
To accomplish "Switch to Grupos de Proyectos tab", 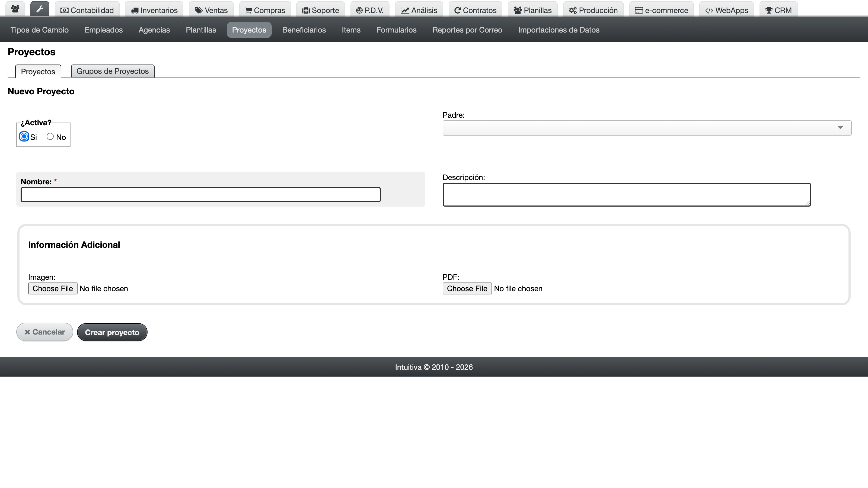I will 113,71.
